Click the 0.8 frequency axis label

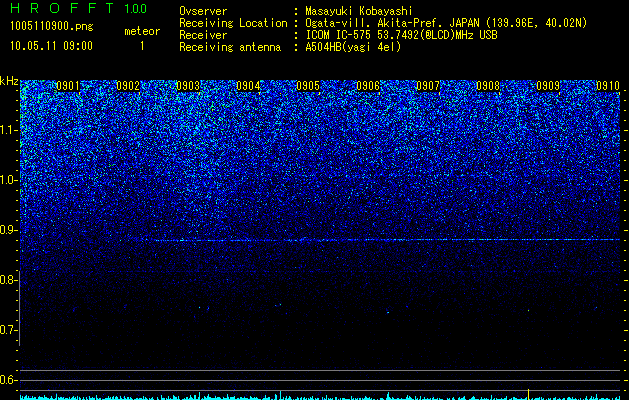(7, 280)
